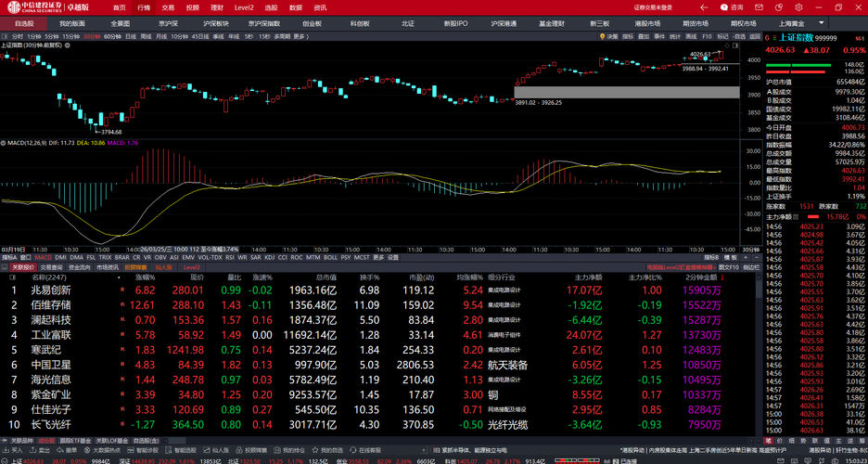The image size is (868, 464).
Task: Open 在线客服 in the bottom toolbar
Action: tap(367, 450)
